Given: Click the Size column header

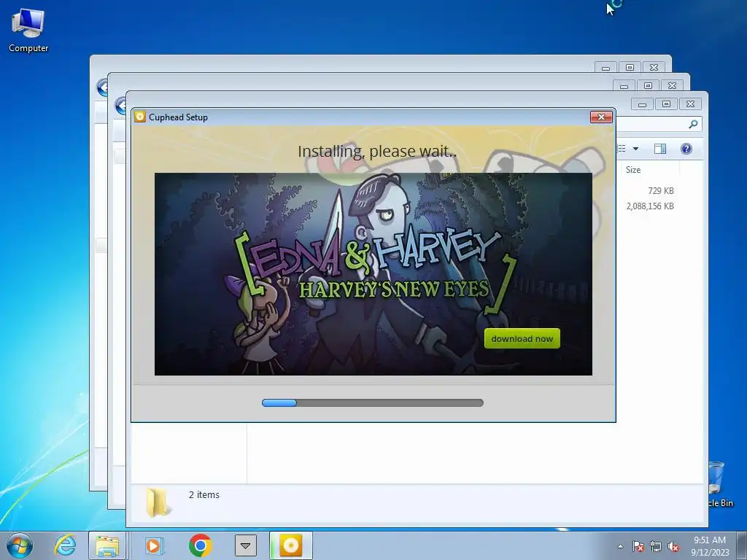Looking at the screenshot, I should coord(633,169).
